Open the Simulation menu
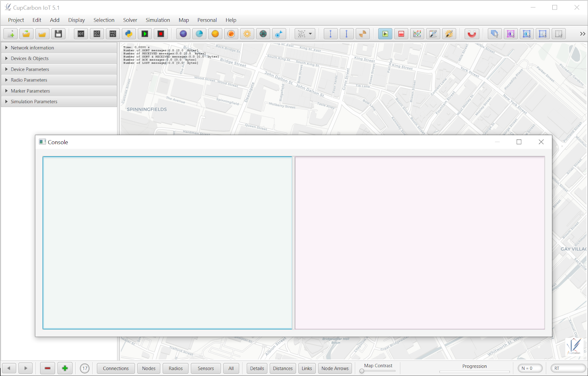The width and height of the screenshot is (588, 376). click(158, 20)
